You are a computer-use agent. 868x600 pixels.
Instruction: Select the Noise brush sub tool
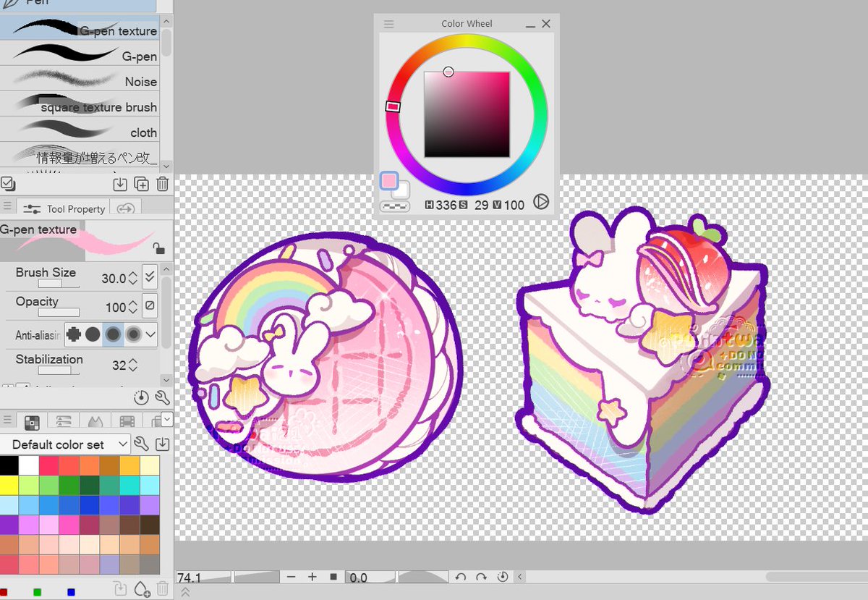[80, 80]
